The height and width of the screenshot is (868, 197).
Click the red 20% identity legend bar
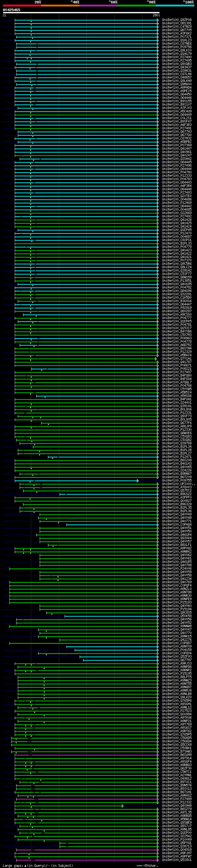22,6
